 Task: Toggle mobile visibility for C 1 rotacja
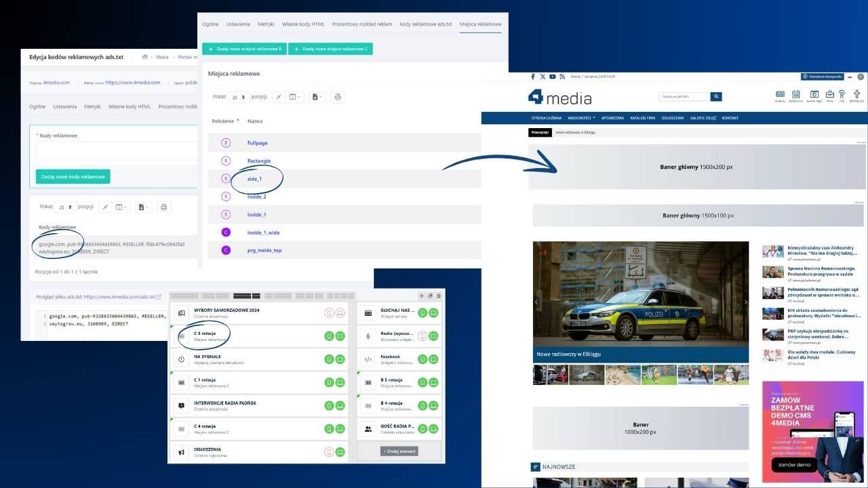pos(329,382)
